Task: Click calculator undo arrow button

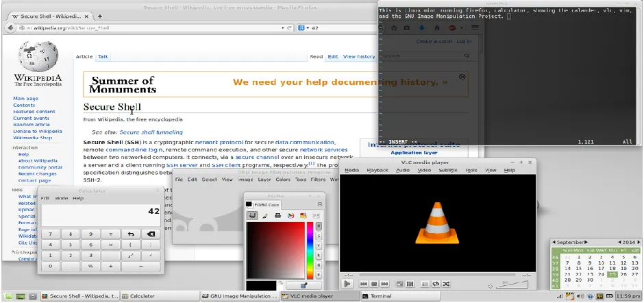Action: (x=131, y=234)
